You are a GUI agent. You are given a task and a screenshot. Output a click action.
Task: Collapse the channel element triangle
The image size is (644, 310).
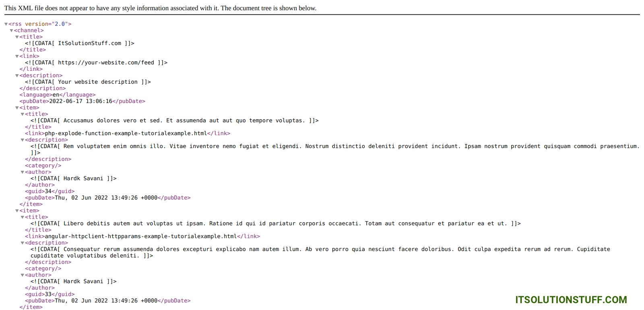click(x=12, y=31)
